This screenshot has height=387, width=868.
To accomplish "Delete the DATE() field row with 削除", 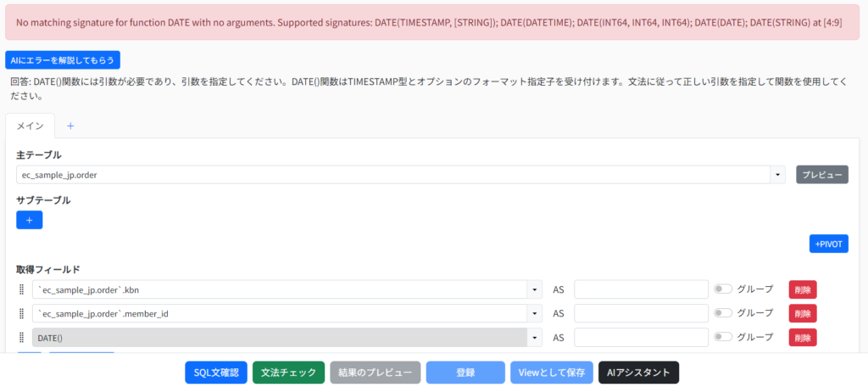I will tap(802, 338).
